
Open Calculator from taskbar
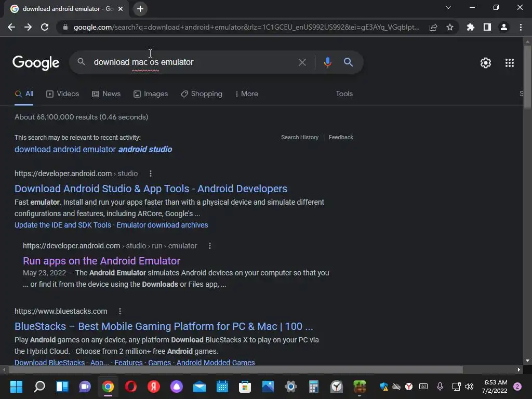click(314, 387)
